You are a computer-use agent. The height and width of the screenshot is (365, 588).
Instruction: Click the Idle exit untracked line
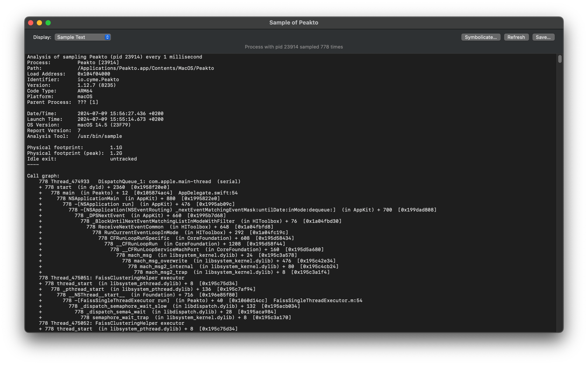[x=82, y=159]
